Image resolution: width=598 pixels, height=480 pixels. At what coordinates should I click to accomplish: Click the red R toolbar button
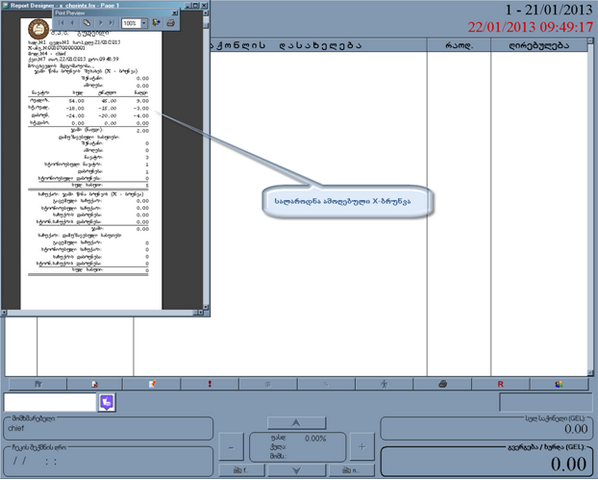(500, 384)
